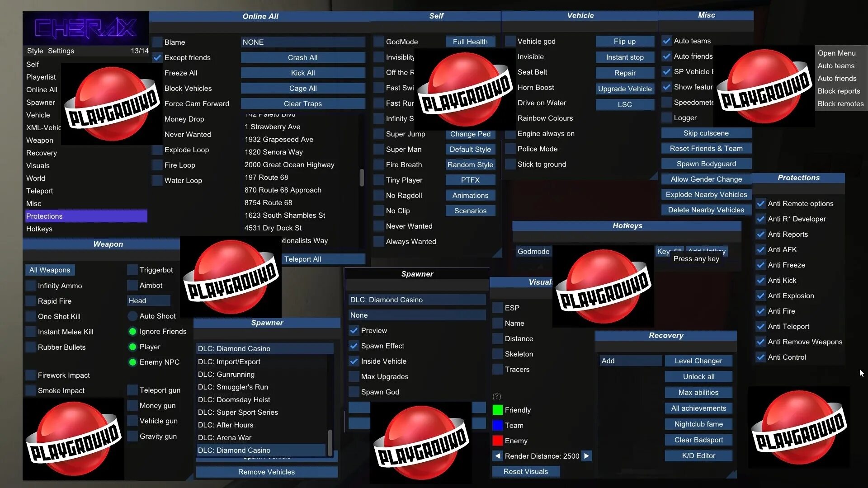Image resolution: width=868 pixels, height=488 pixels.
Task: Open the None vehicle dropdown in Spawner
Action: click(417, 315)
